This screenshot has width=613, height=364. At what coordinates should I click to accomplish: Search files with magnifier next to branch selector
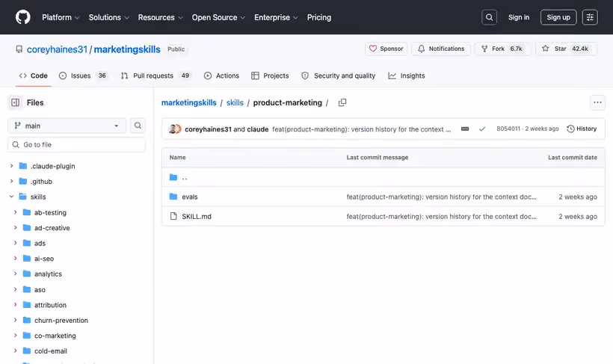[x=138, y=126]
